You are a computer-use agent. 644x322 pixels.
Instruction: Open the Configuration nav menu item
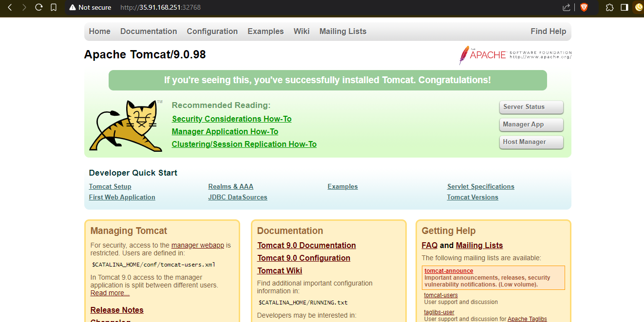[x=212, y=31]
